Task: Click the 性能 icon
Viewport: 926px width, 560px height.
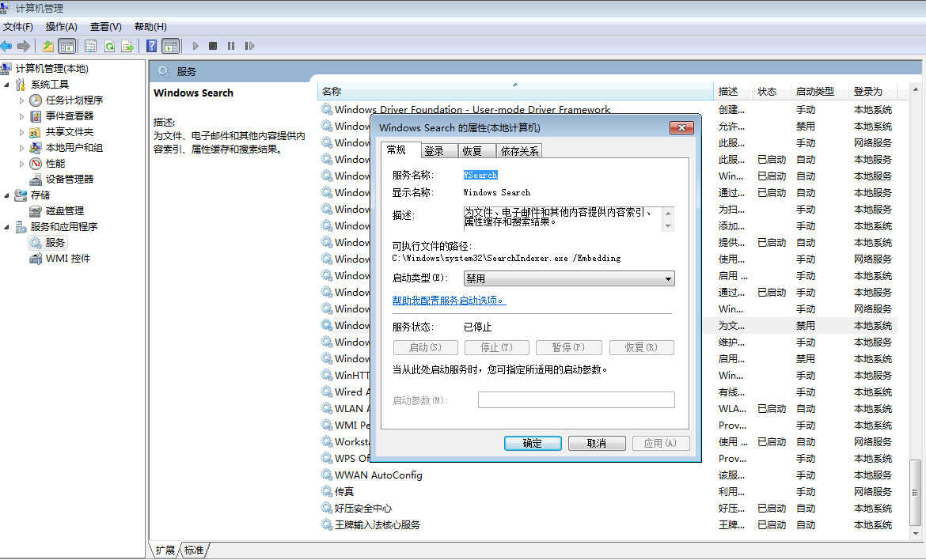Action: coord(36,164)
